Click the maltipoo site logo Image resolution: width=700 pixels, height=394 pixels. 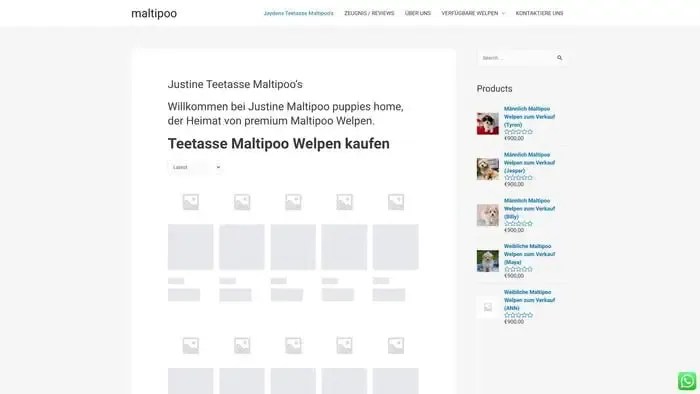[x=154, y=13]
